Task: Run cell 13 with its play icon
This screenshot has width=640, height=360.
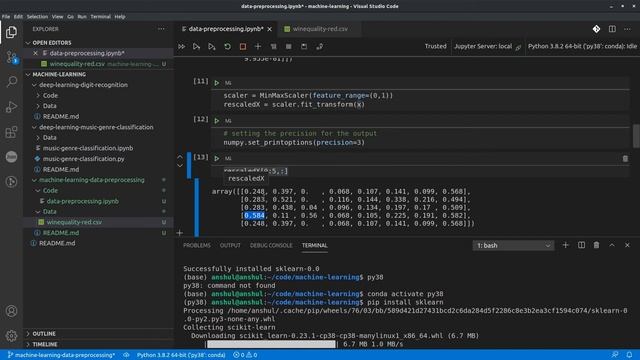Action: point(217,158)
